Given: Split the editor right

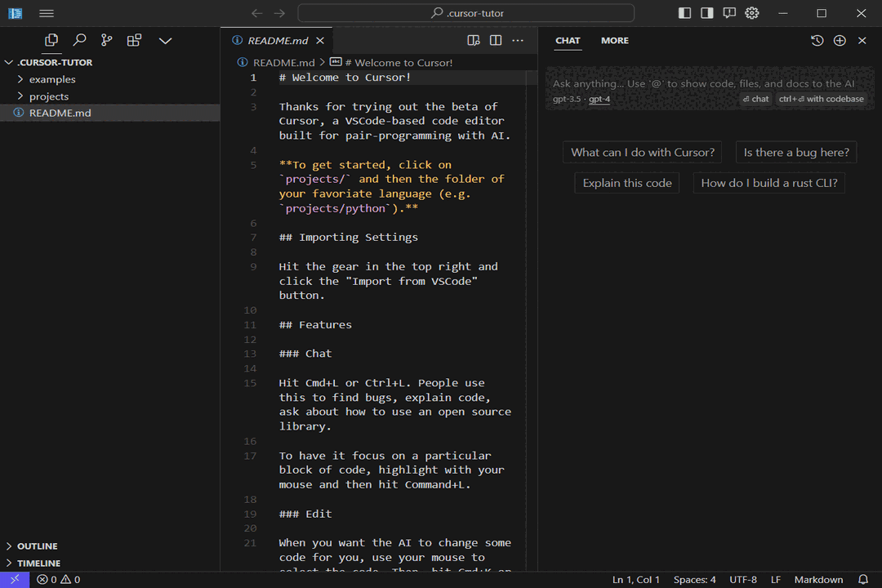Looking at the screenshot, I should [496, 41].
